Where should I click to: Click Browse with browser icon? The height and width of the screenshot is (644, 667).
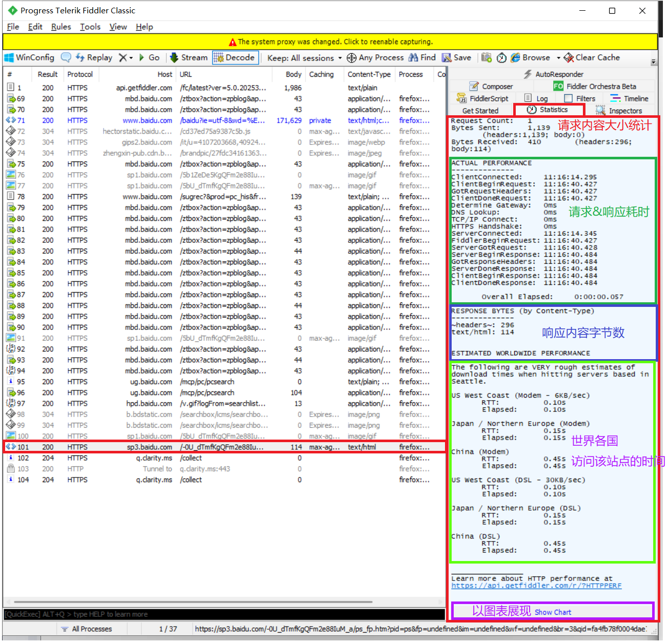(530, 58)
